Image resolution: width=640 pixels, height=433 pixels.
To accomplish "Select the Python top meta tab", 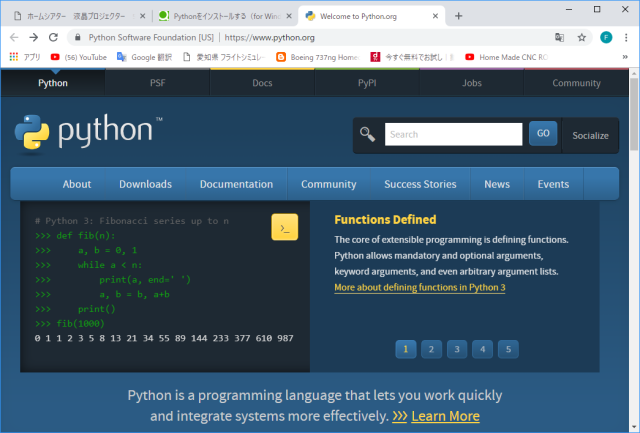I will [53, 83].
